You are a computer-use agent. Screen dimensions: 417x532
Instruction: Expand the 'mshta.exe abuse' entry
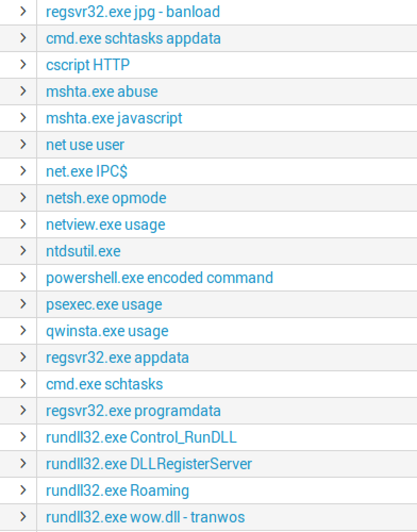(23, 91)
